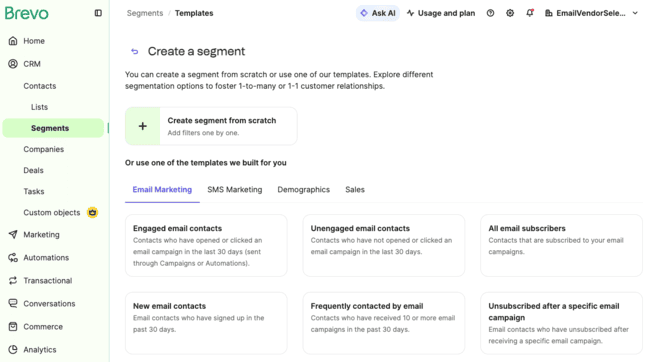This screenshot has width=650, height=362.
Task: Switch to the Demographics tab
Action: [x=303, y=190]
